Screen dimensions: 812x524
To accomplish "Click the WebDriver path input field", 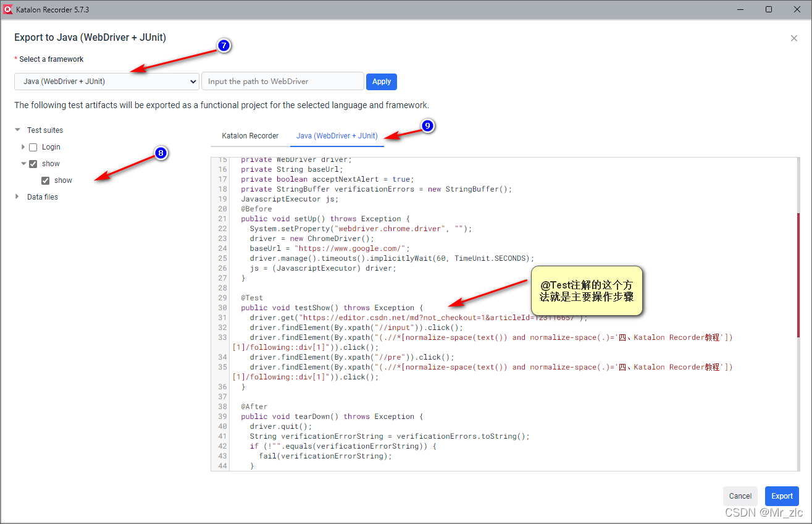I will [282, 82].
